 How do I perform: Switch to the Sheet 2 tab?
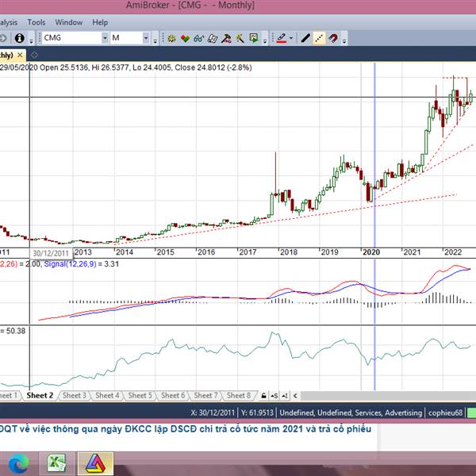pyautogui.click(x=40, y=396)
